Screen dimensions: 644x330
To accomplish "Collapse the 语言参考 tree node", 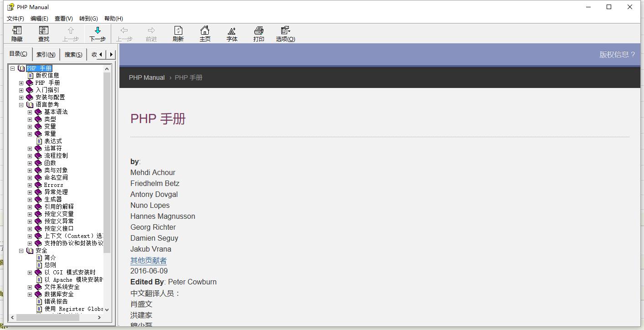I will tap(21, 105).
